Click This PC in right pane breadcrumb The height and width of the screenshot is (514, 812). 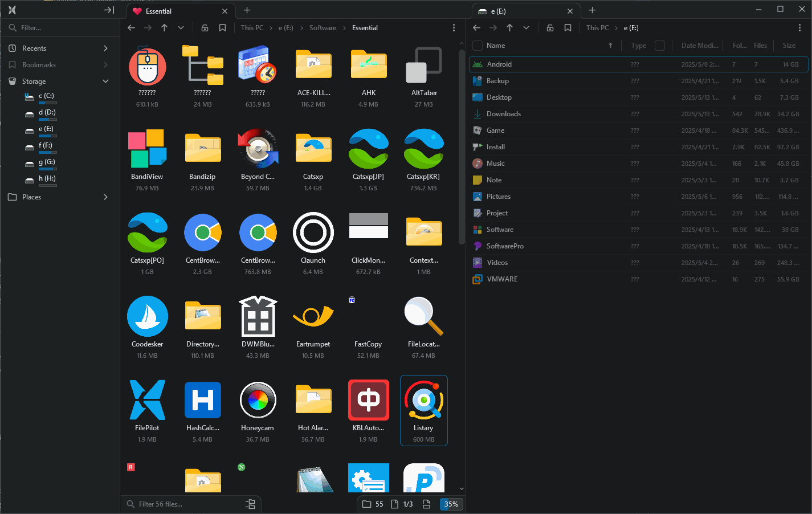[x=597, y=28]
